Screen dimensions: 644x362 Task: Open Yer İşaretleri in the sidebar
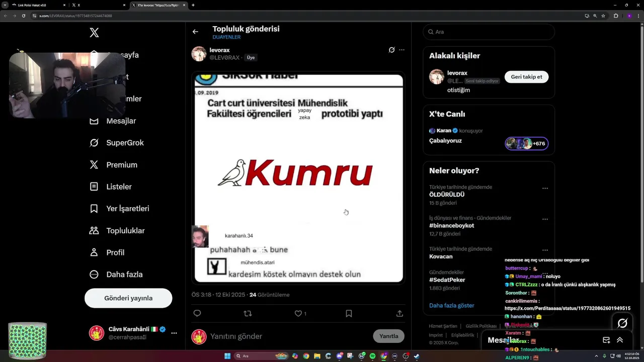pos(119,209)
